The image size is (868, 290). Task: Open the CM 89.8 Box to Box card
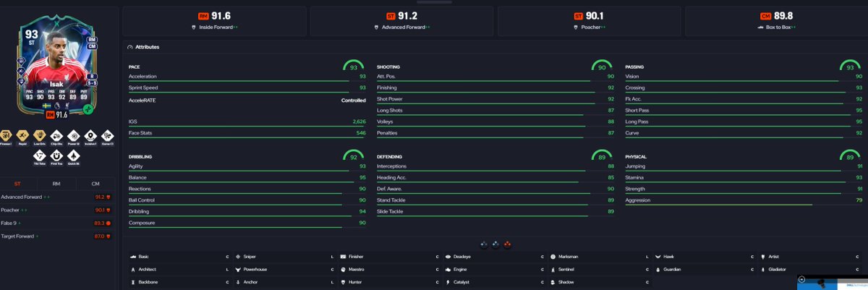[x=776, y=21]
